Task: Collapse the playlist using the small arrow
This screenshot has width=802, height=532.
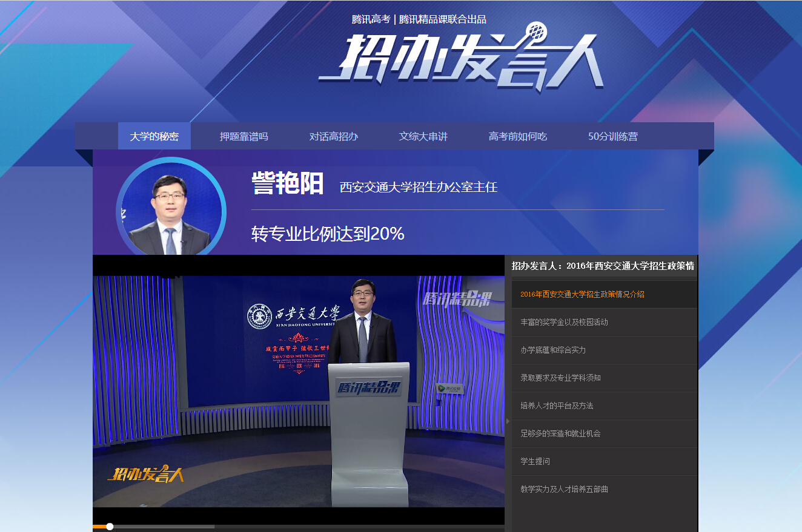Action: tap(508, 421)
